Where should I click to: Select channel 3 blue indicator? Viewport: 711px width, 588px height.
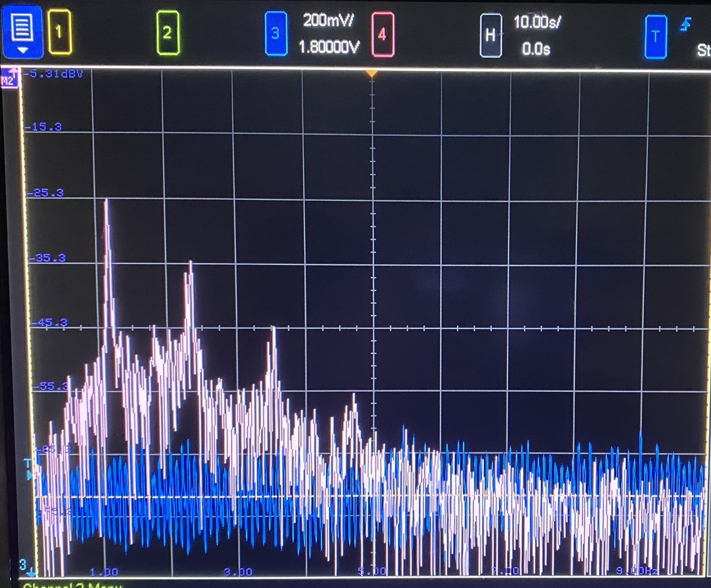pyautogui.click(x=275, y=34)
